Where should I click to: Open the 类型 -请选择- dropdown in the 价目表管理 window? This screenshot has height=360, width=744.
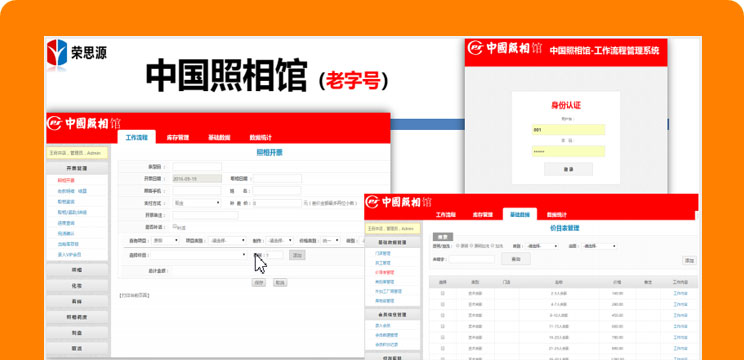[542, 246]
